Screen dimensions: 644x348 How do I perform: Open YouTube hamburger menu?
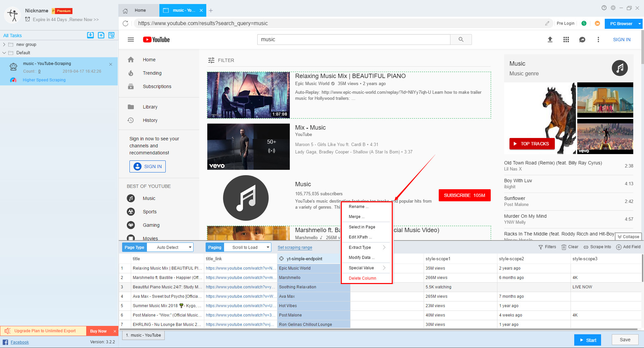[x=131, y=40]
